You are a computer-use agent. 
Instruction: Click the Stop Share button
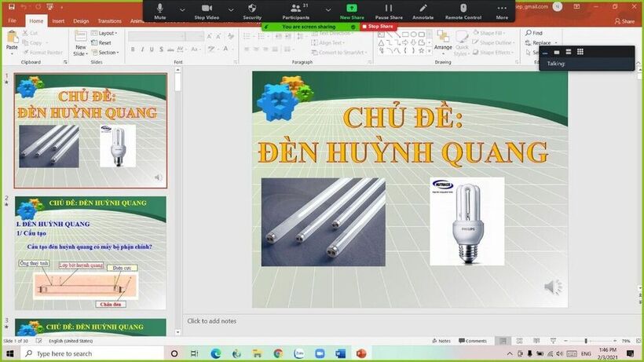(379, 26)
